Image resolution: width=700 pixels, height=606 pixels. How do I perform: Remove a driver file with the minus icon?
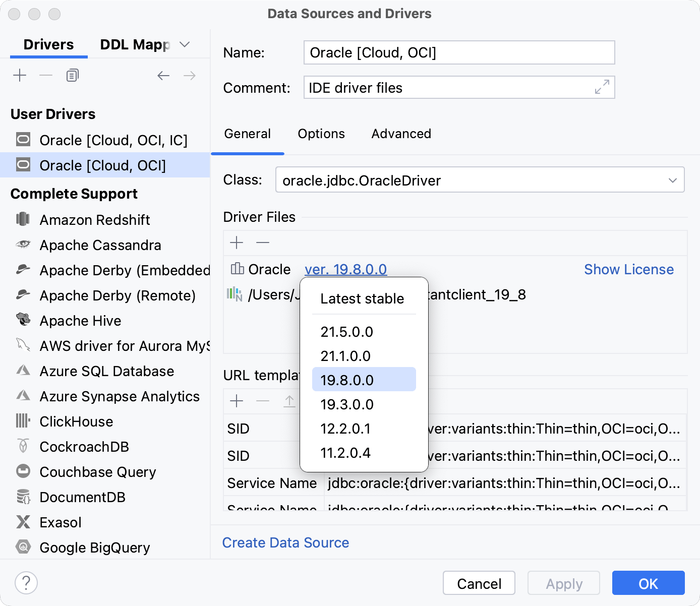(262, 243)
